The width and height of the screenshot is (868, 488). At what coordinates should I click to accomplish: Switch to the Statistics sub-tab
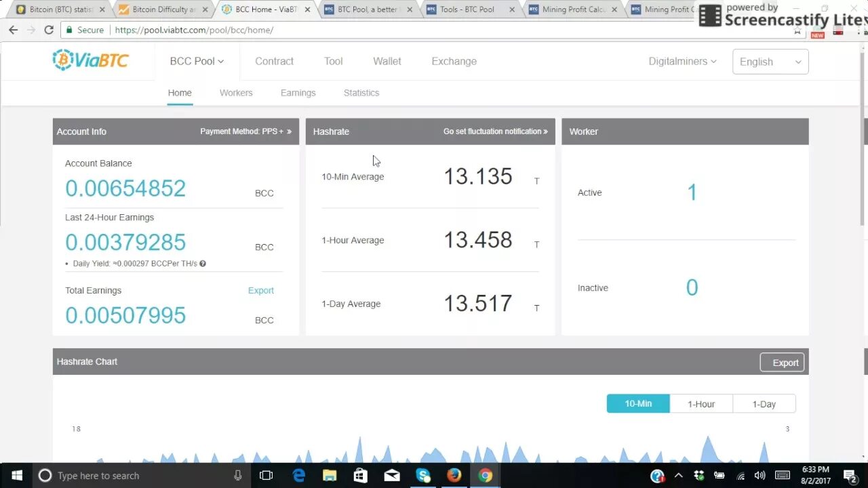tap(361, 93)
